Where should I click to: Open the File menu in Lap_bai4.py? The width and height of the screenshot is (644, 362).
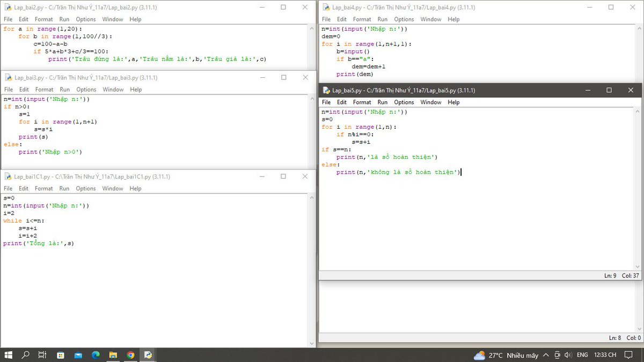326,19
